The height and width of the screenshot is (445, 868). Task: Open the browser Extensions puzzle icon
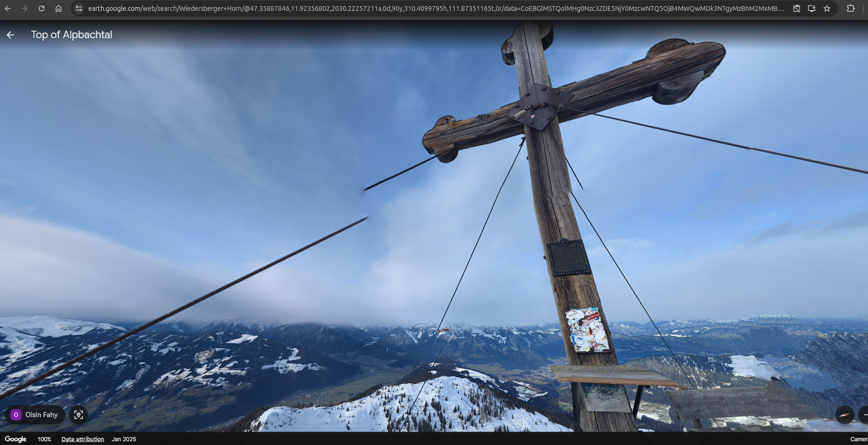[851, 8]
